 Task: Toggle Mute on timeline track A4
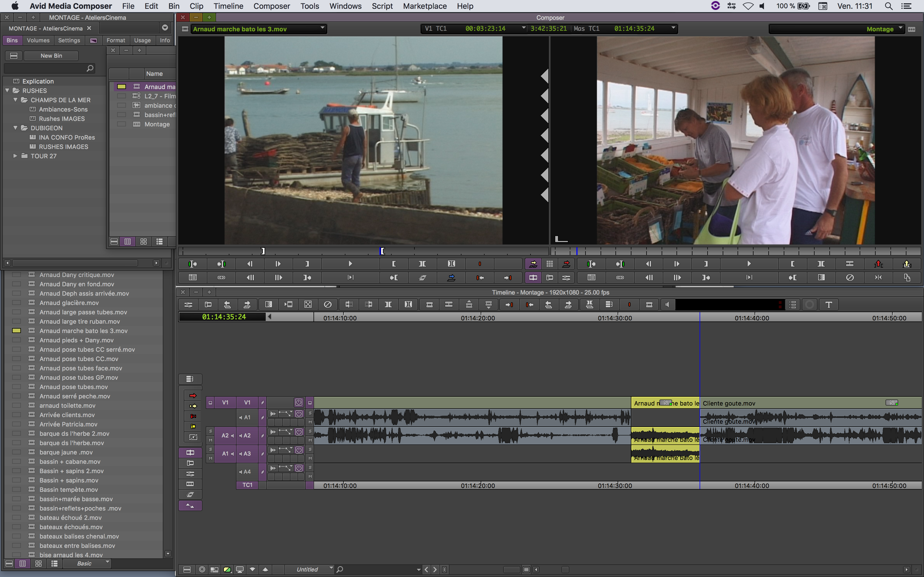[310, 476]
